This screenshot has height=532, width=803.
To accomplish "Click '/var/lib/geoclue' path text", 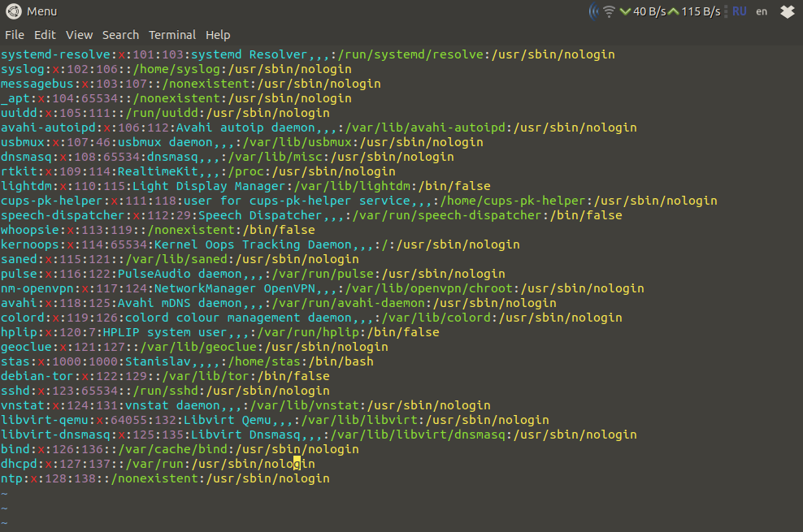I will (x=198, y=347).
